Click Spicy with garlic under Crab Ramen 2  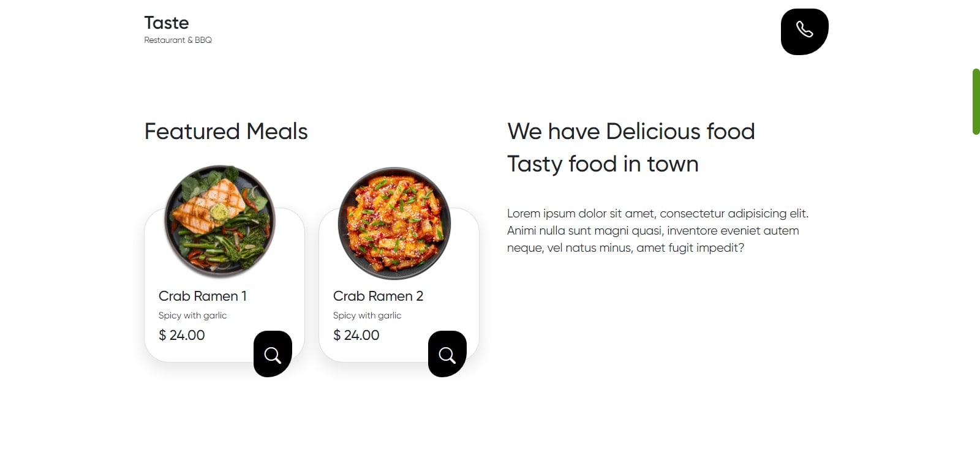click(x=367, y=316)
